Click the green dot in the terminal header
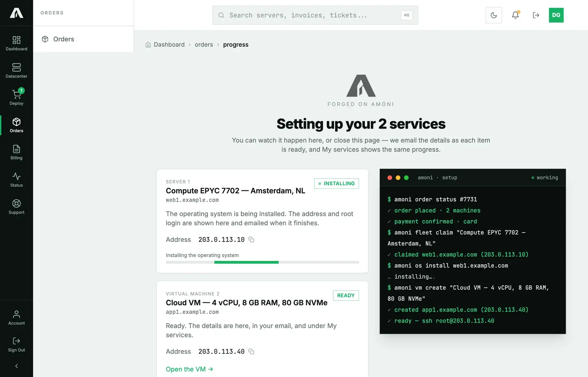Screen dimensions: 588x377 (x=406, y=178)
